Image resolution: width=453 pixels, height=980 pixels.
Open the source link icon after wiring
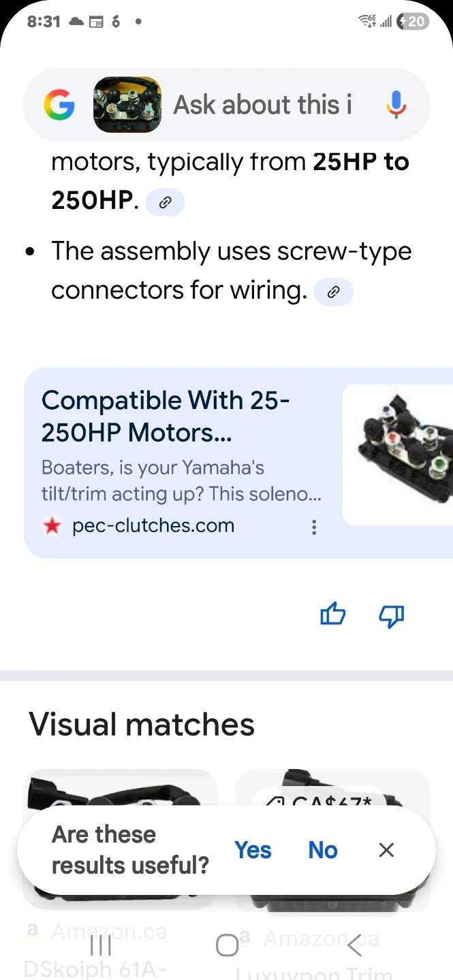pos(333,292)
